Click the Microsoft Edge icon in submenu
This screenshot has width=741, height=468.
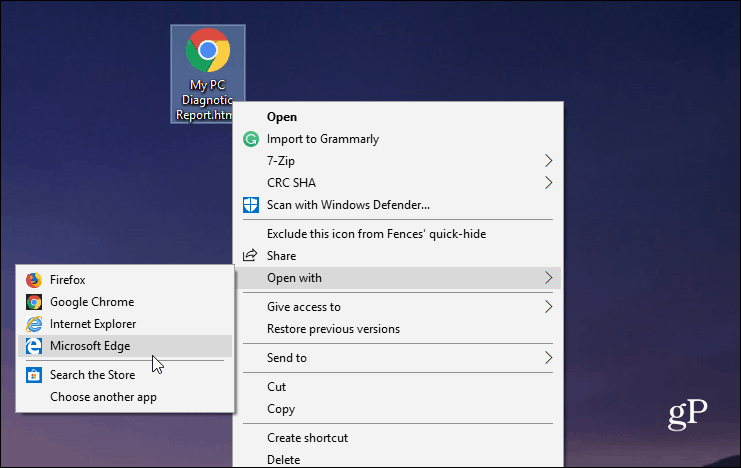pos(34,346)
